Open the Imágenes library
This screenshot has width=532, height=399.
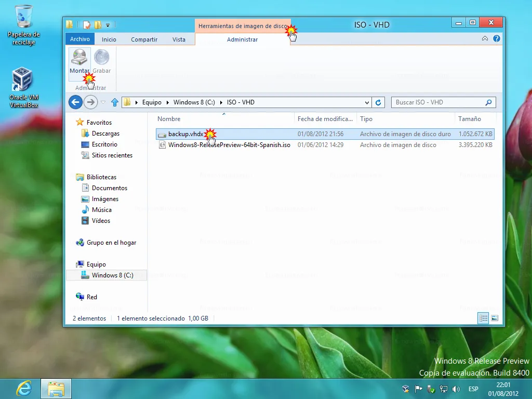pos(105,199)
